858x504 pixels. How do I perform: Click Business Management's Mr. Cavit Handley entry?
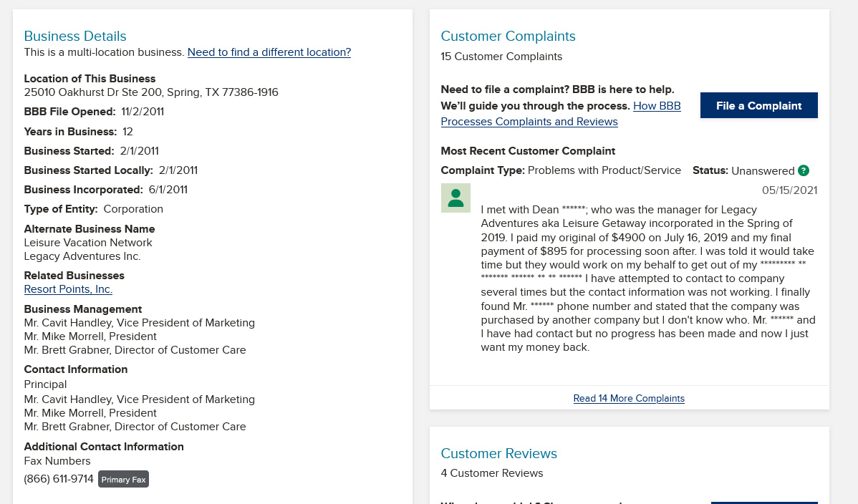pos(140,322)
